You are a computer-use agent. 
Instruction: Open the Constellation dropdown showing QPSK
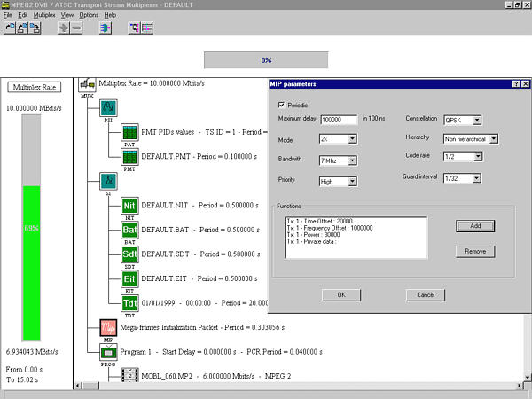(x=476, y=118)
